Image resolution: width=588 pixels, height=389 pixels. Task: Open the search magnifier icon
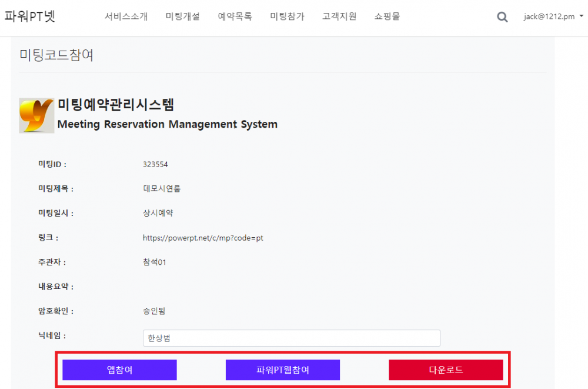tap(502, 17)
